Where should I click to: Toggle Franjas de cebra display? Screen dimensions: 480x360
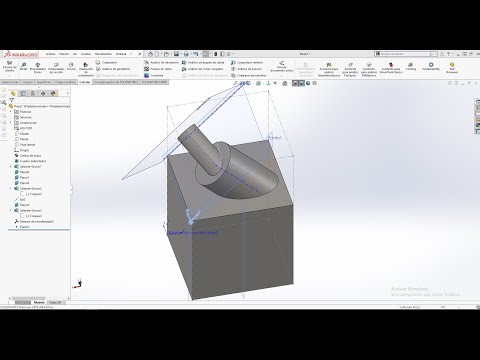coord(158,69)
